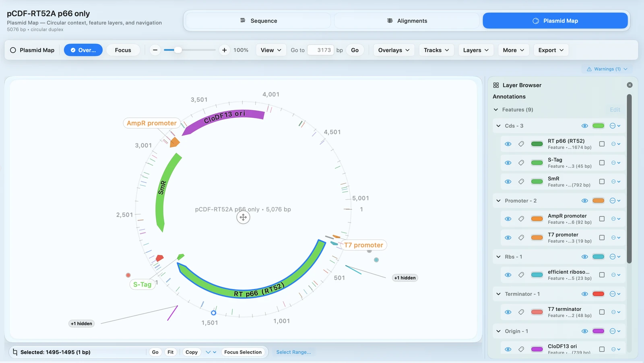Open options menu for T7 promoter feature

(616, 238)
